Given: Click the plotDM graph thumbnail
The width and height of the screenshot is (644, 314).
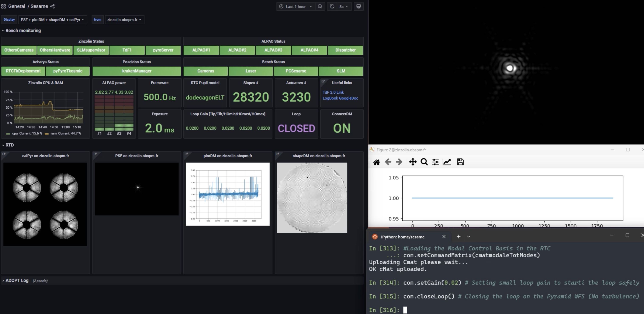Looking at the screenshot, I should click(228, 194).
